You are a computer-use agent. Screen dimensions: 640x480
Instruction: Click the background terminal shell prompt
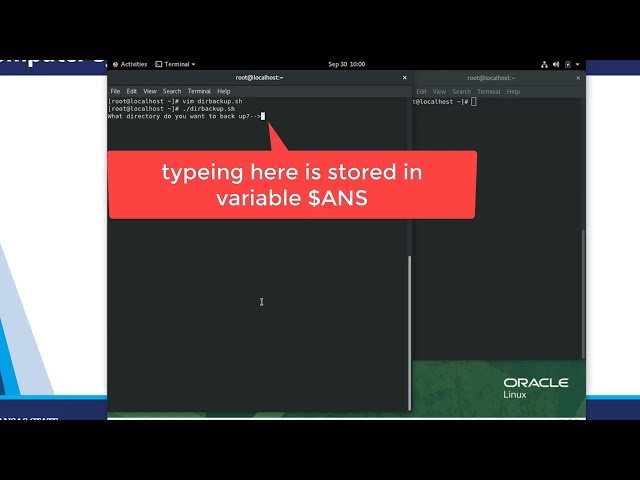441,102
